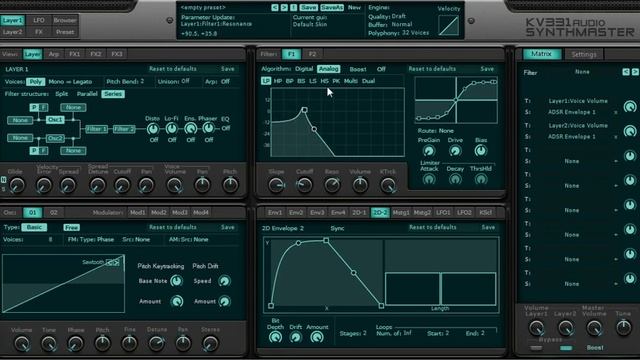This screenshot has width=640, height=360.
Task: Switch filter algorithm to Analog
Action: [x=329, y=69]
